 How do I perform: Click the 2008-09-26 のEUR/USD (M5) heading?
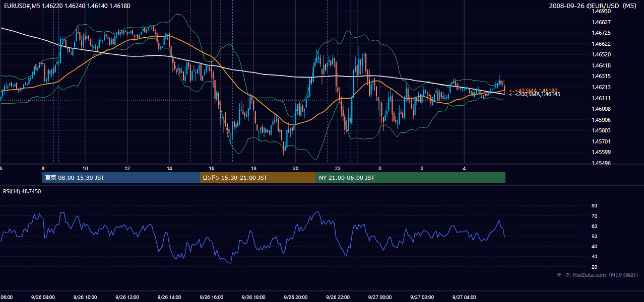click(594, 6)
